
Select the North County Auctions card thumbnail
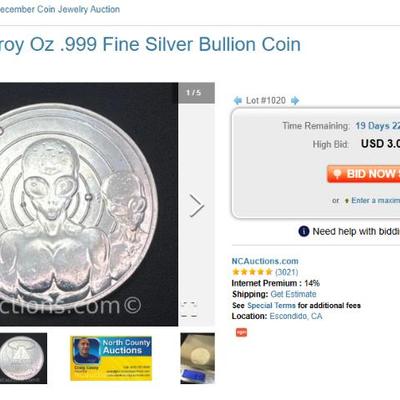point(111,358)
